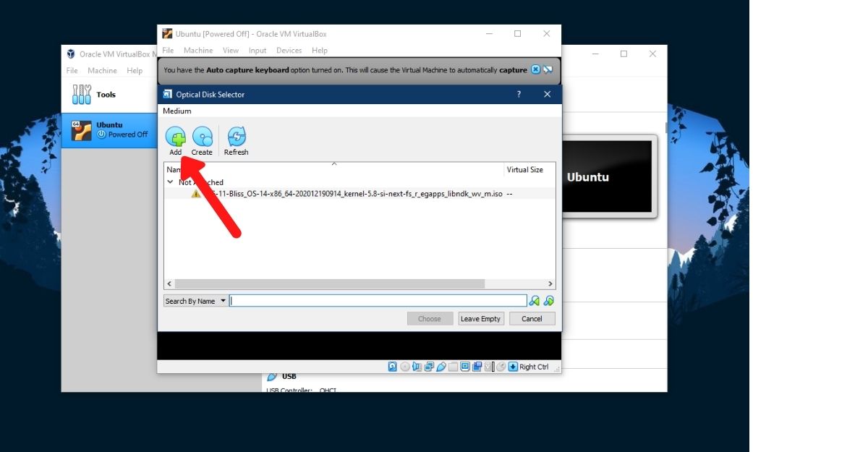868x452 pixels.
Task: Click the vertical scrollbar in Manager details
Action: (x=666, y=128)
